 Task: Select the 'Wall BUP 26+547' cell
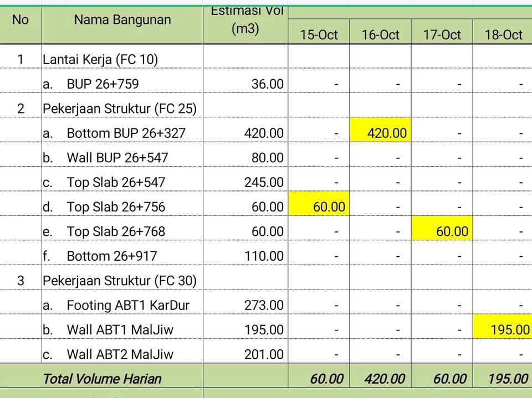pyautogui.click(x=122, y=154)
